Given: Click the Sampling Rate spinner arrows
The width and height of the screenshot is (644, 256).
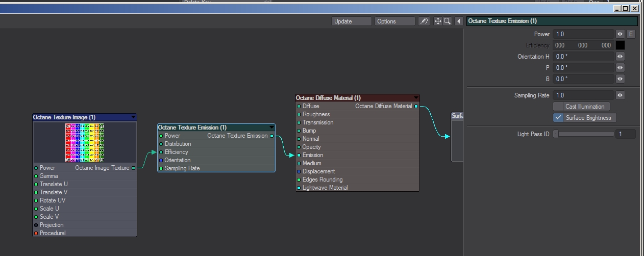Looking at the screenshot, I should [x=620, y=95].
